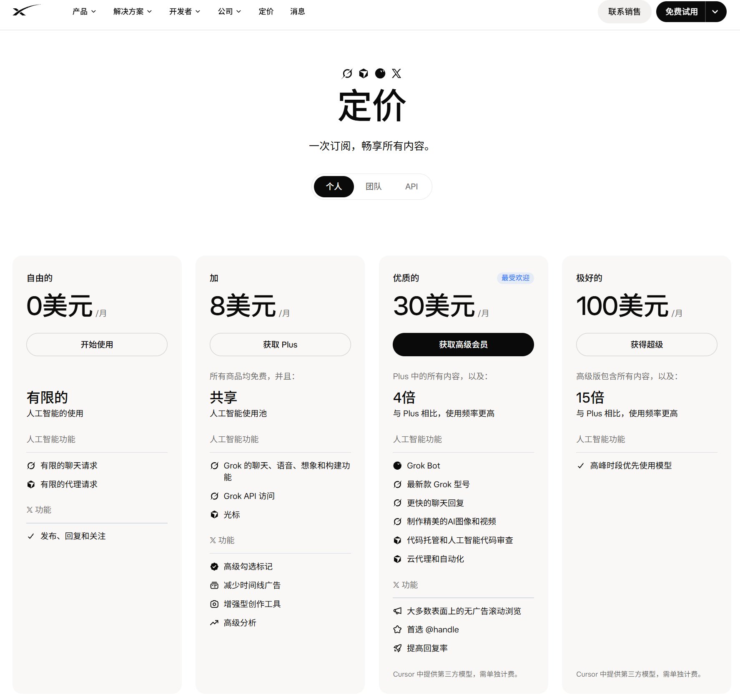Switch to the 团队 pricing tab
The height and width of the screenshot is (700, 740).
(374, 186)
